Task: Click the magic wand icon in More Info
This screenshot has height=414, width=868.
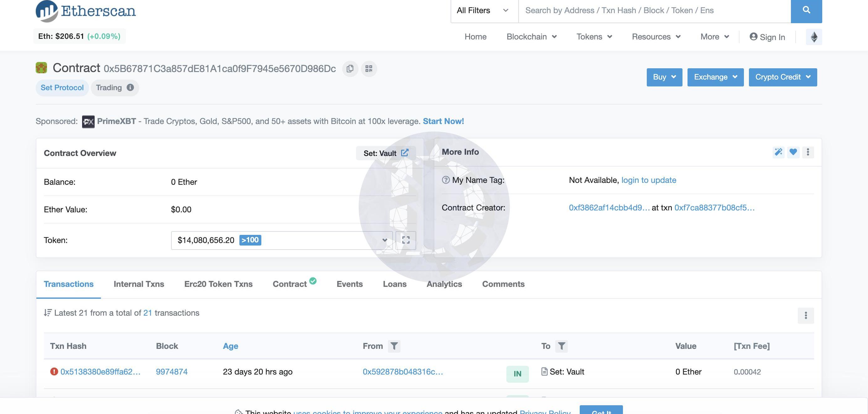Action: point(778,152)
